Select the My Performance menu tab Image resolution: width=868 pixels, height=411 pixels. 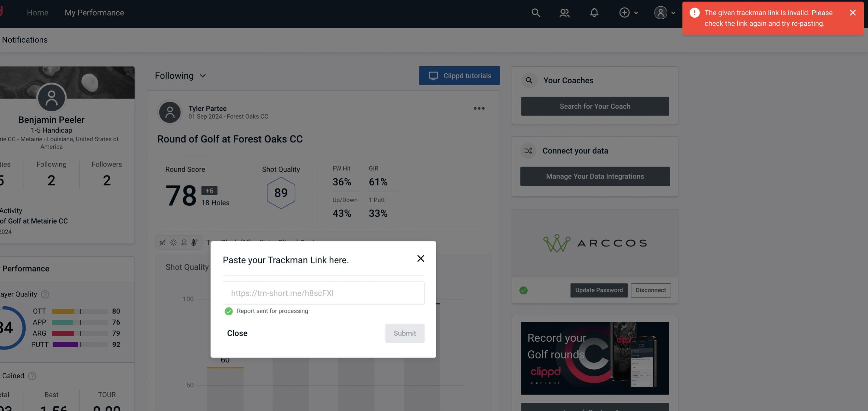[x=94, y=13]
